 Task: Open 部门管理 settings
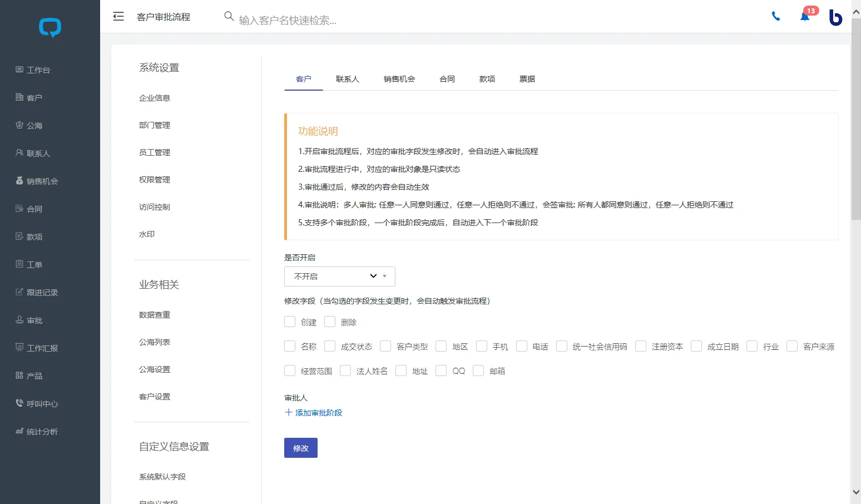[x=155, y=125]
